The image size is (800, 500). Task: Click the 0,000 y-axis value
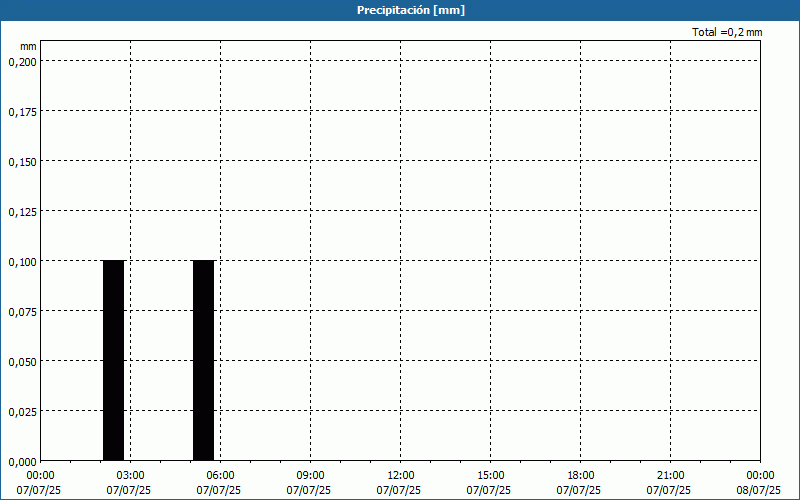coord(23,462)
